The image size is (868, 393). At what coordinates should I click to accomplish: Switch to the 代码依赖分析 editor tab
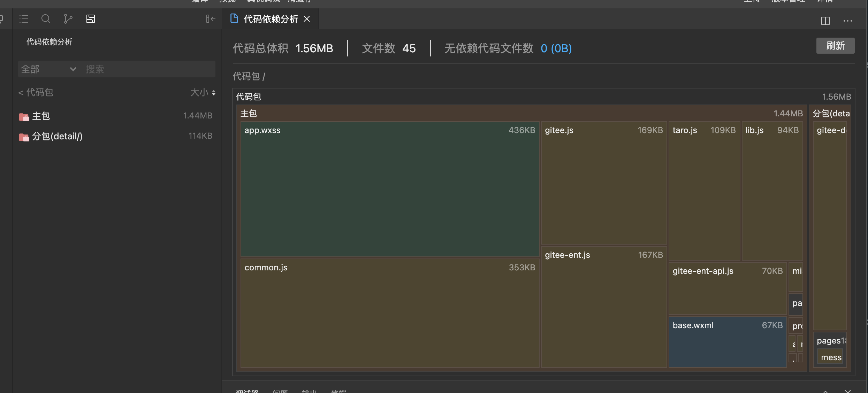click(x=271, y=19)
